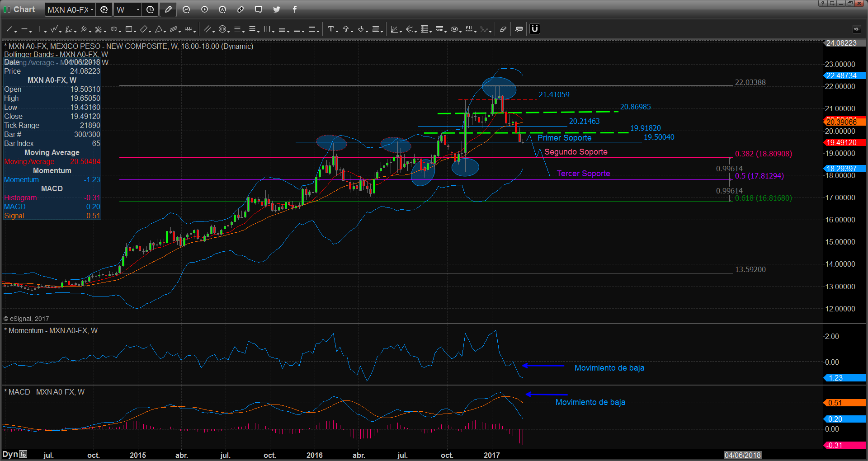This screenshot has width=868, height=461.
Task: Select the concentric circles tool
Action: [222, 29]
